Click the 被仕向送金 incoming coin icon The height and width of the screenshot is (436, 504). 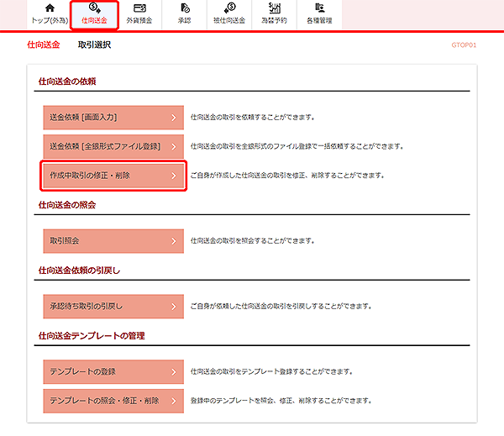click(x=229, y=8)
